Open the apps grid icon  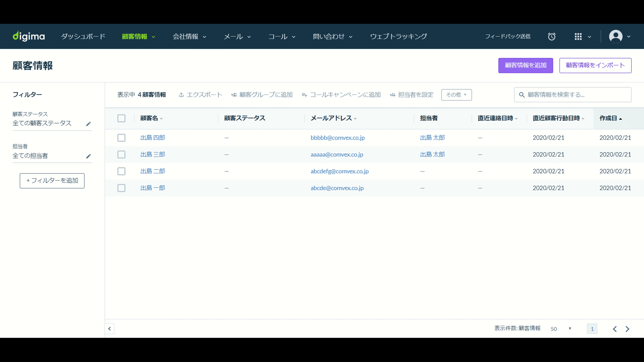(578, 37)
